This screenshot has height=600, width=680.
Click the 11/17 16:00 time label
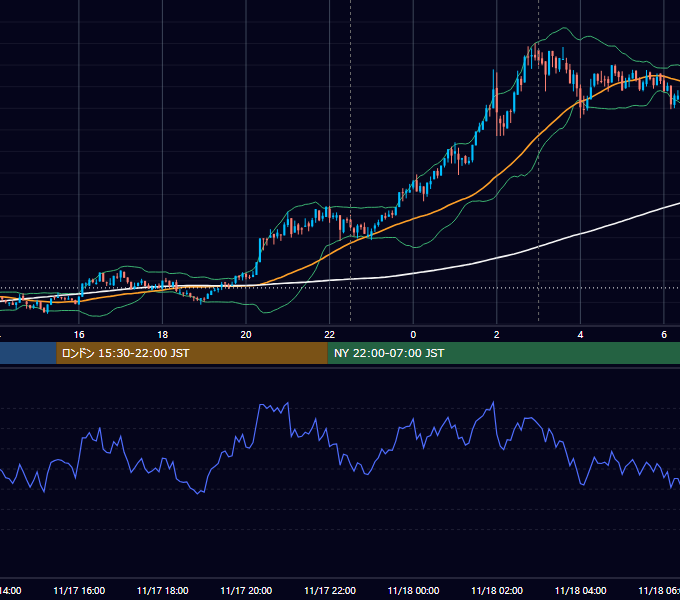[79, 591]
